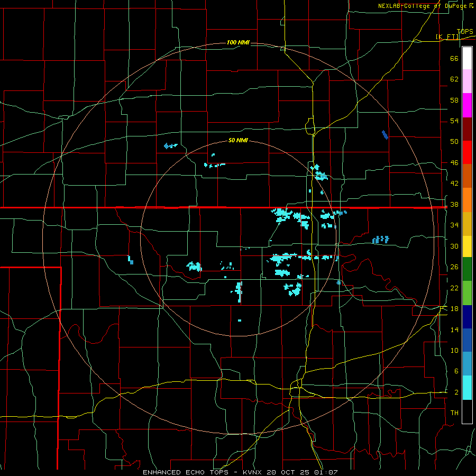
Task: Select the bright red legend band
Action: click(467, 152)
